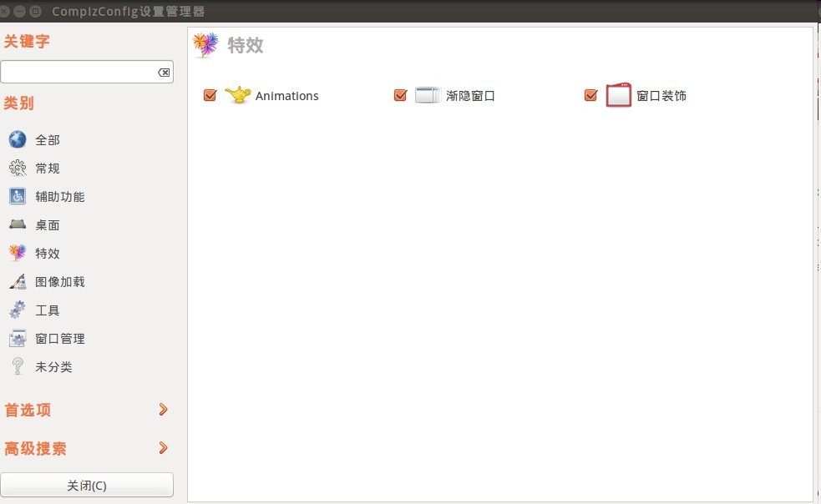Disable the Animations checkbox
This screenshot has height=504, width=821.
pos(210,95)
